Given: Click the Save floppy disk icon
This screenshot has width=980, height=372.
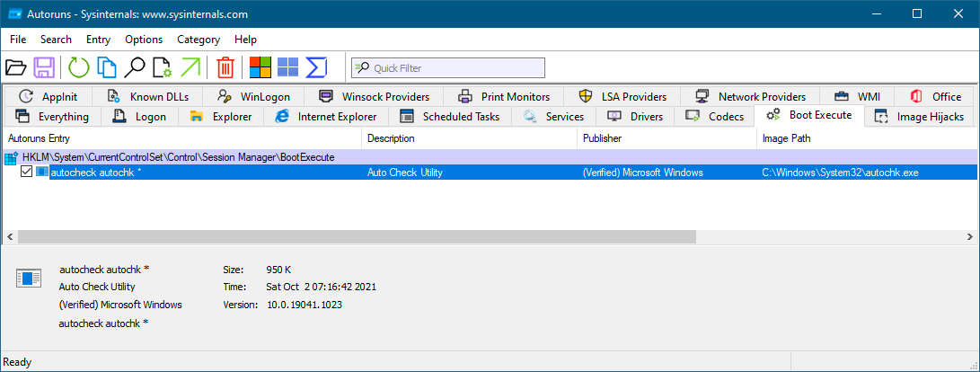Looking at the screenshot, I should 45,67.
